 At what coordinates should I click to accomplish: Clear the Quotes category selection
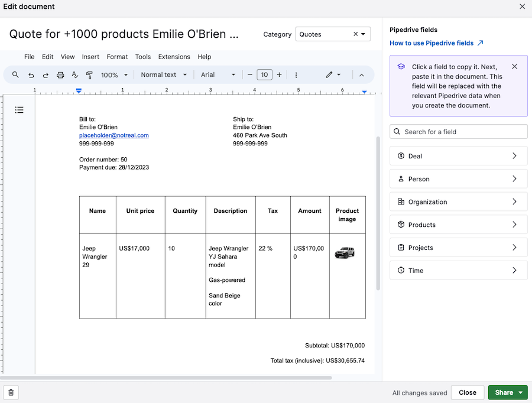coord(355,34)
